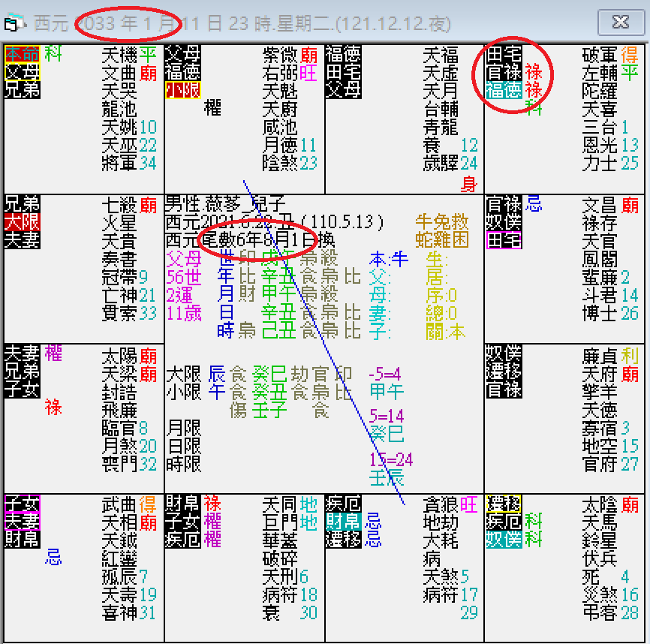
Task: Open the window system menu icon
Action: 14,23
